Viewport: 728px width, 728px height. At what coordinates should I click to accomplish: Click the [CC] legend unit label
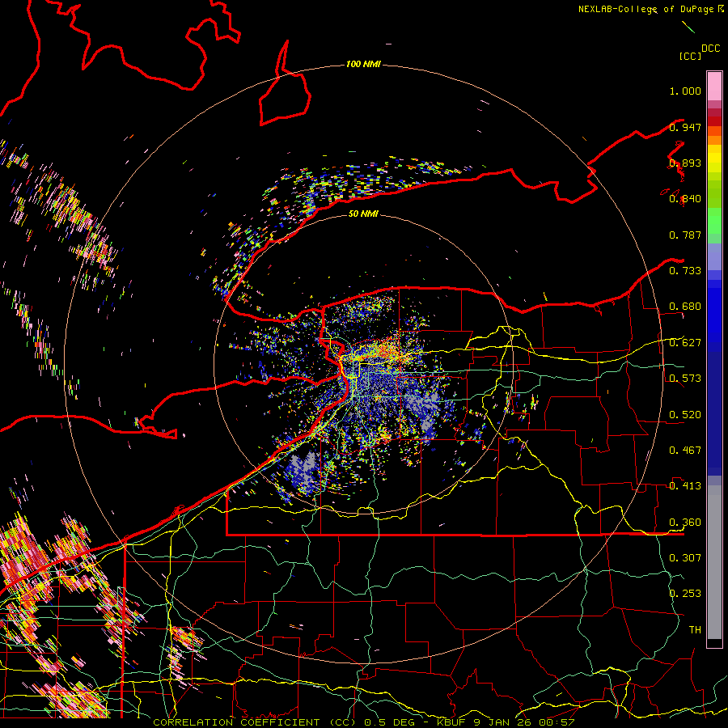pyautogui.click(x=690, y=56)
